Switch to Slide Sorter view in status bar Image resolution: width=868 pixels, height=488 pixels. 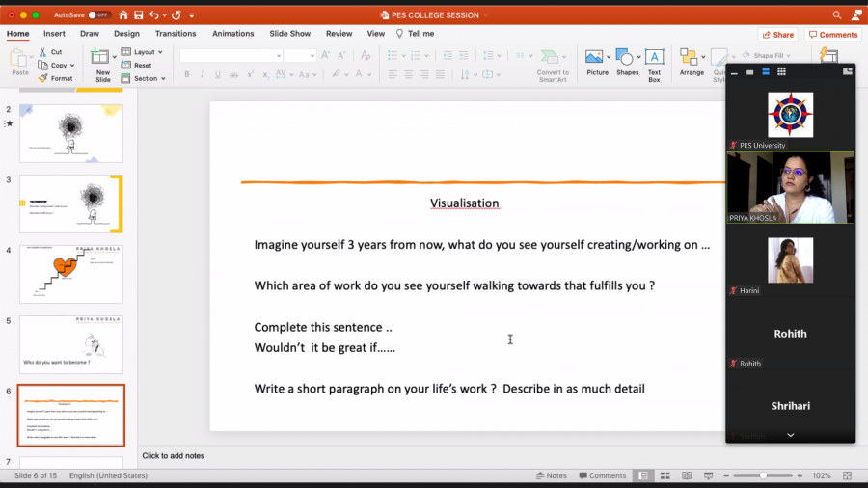click(664, 475)
